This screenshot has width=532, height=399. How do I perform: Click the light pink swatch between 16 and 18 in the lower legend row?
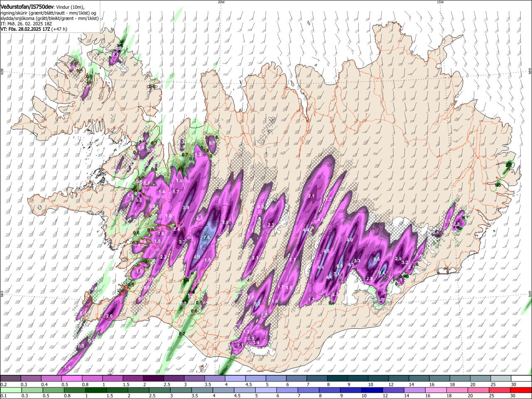click(436, 390)
